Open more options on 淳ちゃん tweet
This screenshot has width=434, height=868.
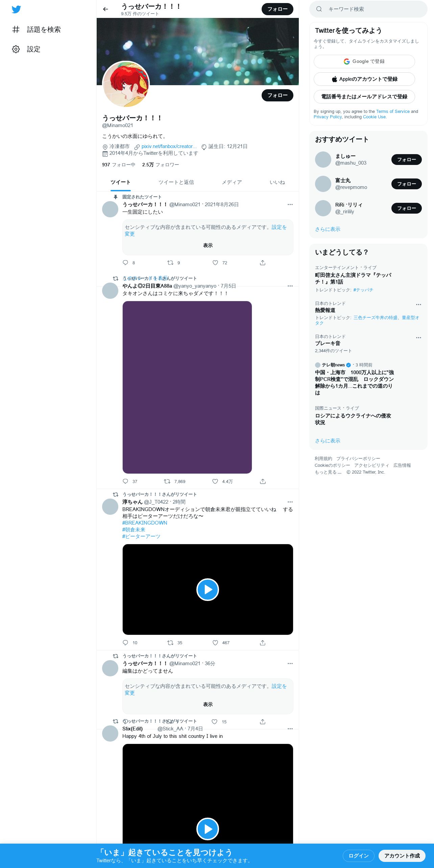tap(290, 502)
